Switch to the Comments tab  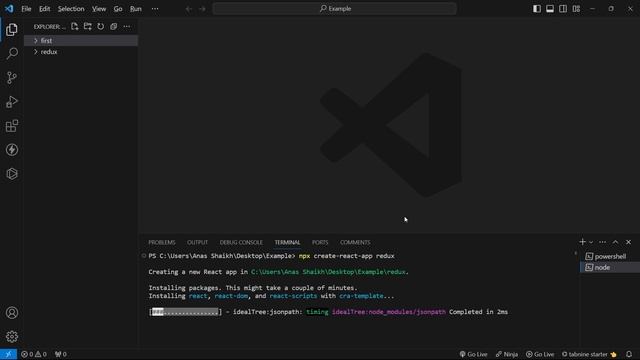[355, 242]
